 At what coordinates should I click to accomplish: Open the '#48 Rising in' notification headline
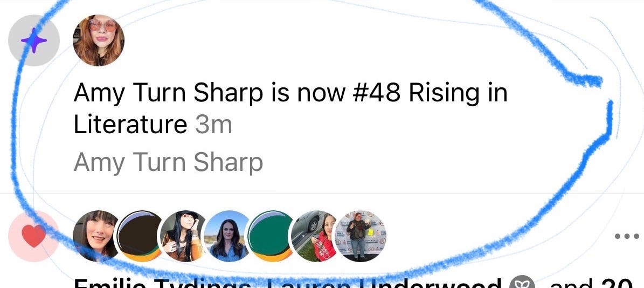tap(430, 94)
